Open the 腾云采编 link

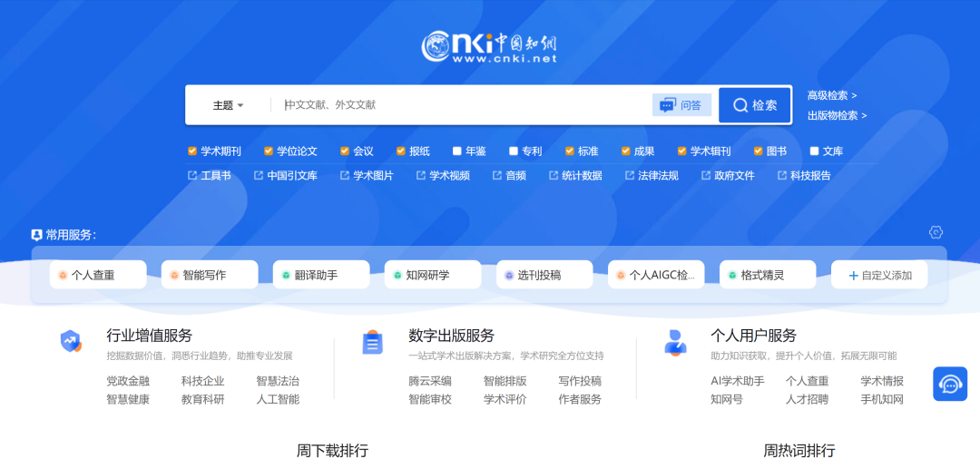[430, 381]
